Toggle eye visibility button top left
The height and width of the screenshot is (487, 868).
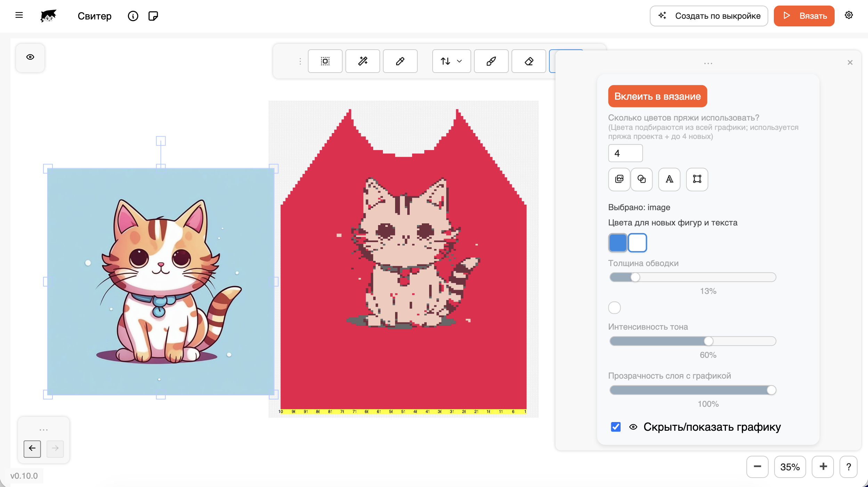tap(30, 57)
